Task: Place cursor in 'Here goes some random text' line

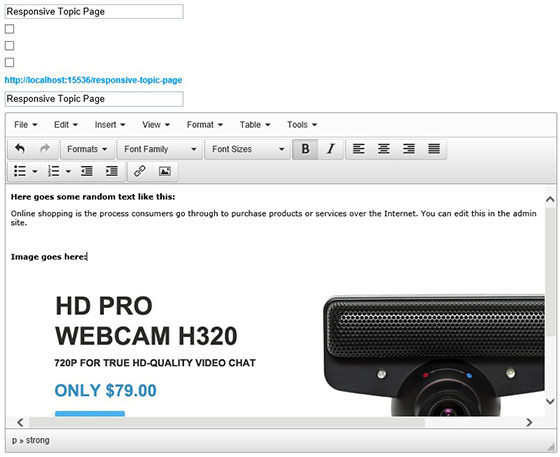Action: 93,197
